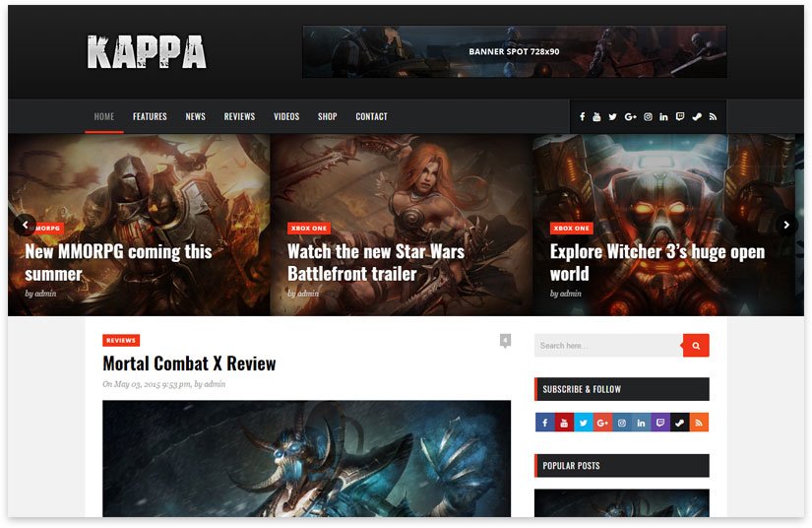Image resolution: width=812 pixels, height=528 pixels.
Task: Open the Shop menu item
Action: click(x=328, y=116)
